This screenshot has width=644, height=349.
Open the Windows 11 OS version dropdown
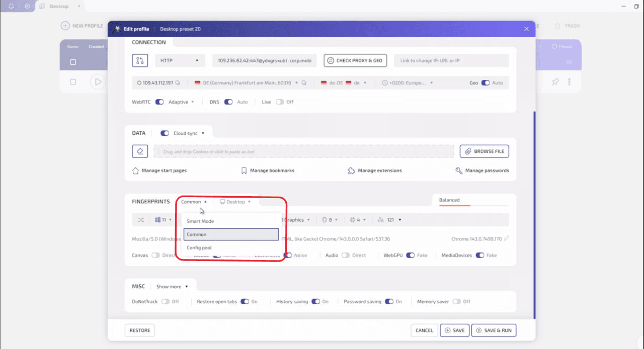[x=164, y=220]
